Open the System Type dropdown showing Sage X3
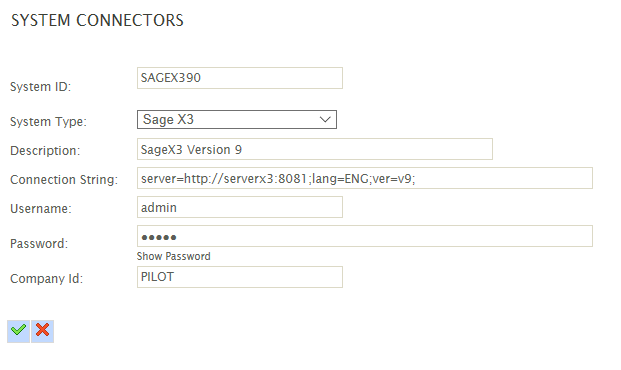 [237, 119]
